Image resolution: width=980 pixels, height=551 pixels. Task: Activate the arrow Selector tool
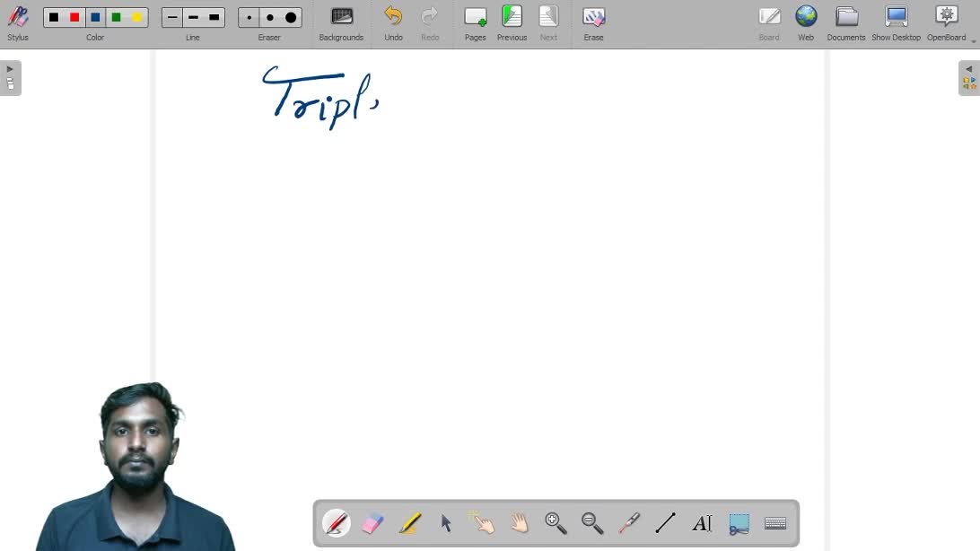tap(446, 523)
